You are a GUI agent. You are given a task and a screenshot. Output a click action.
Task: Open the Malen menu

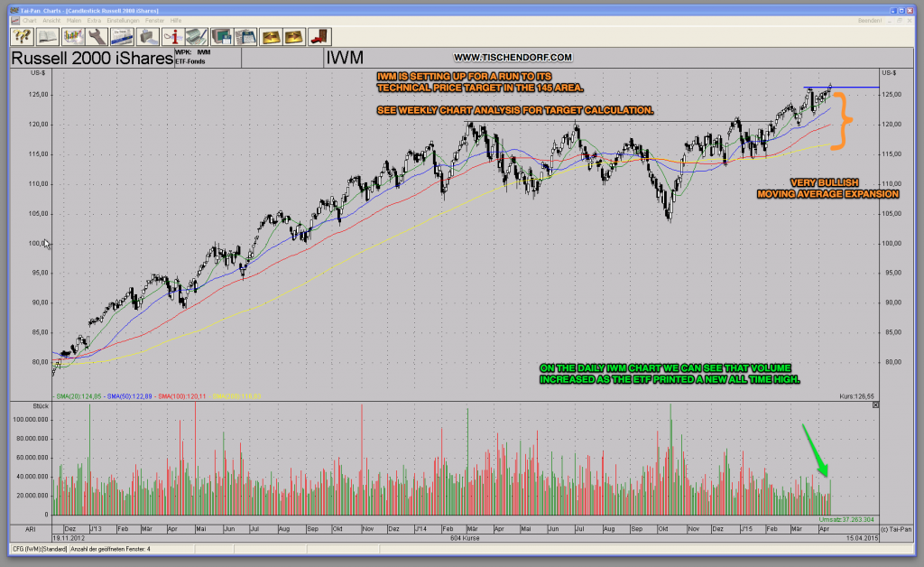76,21
